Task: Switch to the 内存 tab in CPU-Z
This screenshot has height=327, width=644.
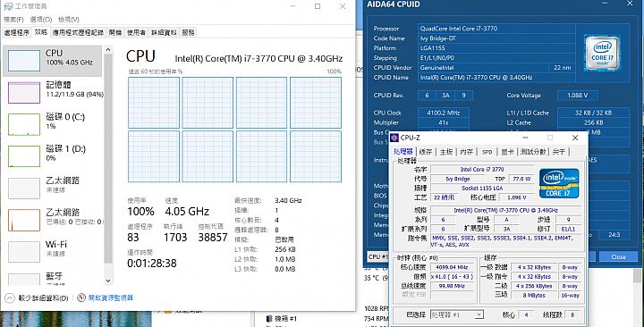Action: pos(467,152)
